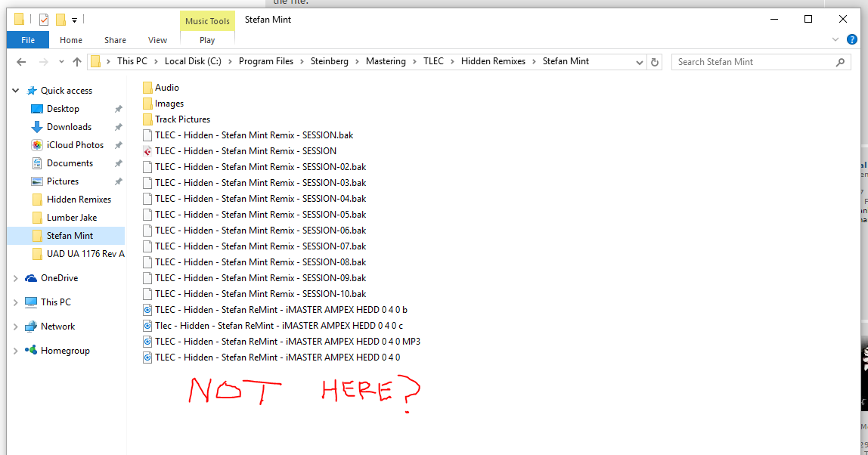Open UAD UA 1176 Rev A folder
Viewport: 868px width, 455px height.
pos(85,253)
